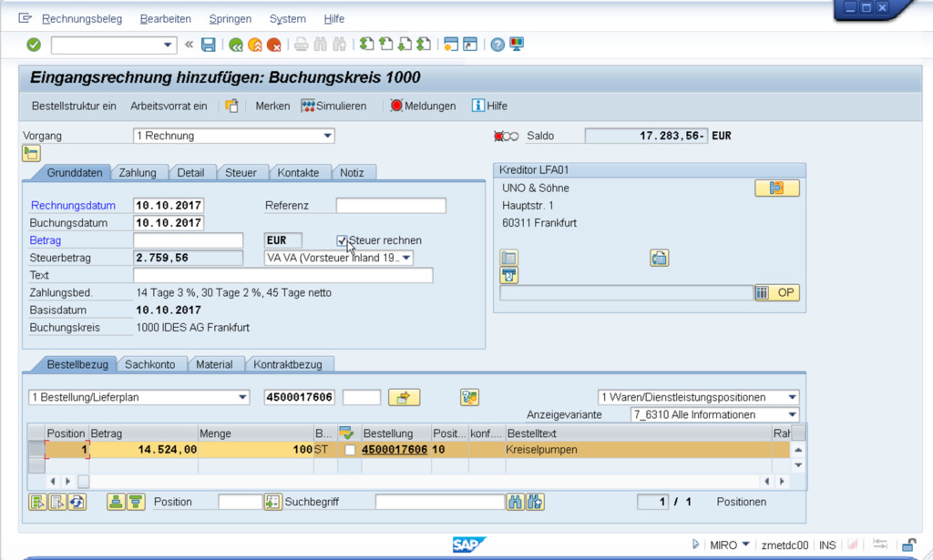Click the binoculars search icon below table
933x560 pixels.
click(x=516, y=502)
